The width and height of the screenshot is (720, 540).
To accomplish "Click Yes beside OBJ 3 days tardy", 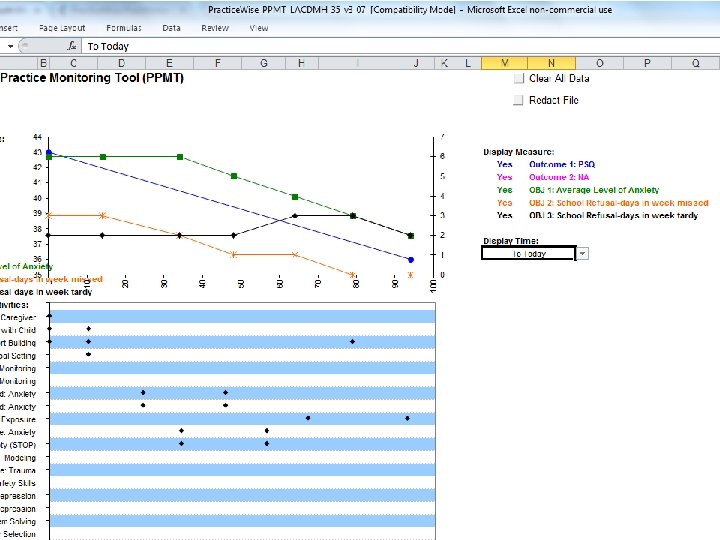I will pos(504,215).
